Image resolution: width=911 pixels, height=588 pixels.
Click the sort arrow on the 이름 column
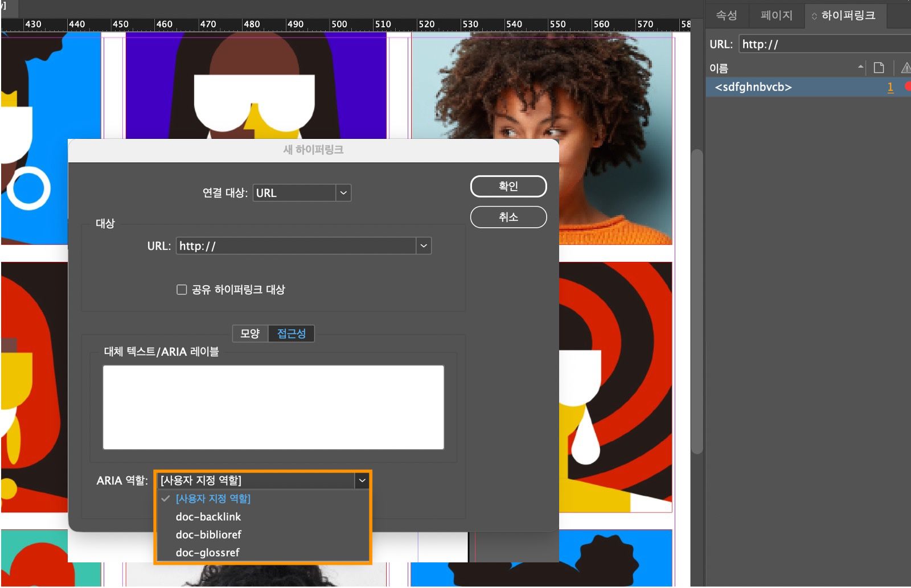860,67
